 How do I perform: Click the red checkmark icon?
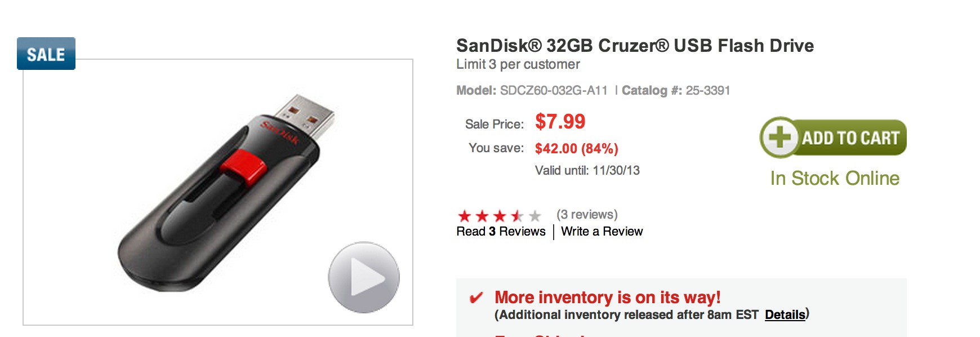[x=476, y=298]
